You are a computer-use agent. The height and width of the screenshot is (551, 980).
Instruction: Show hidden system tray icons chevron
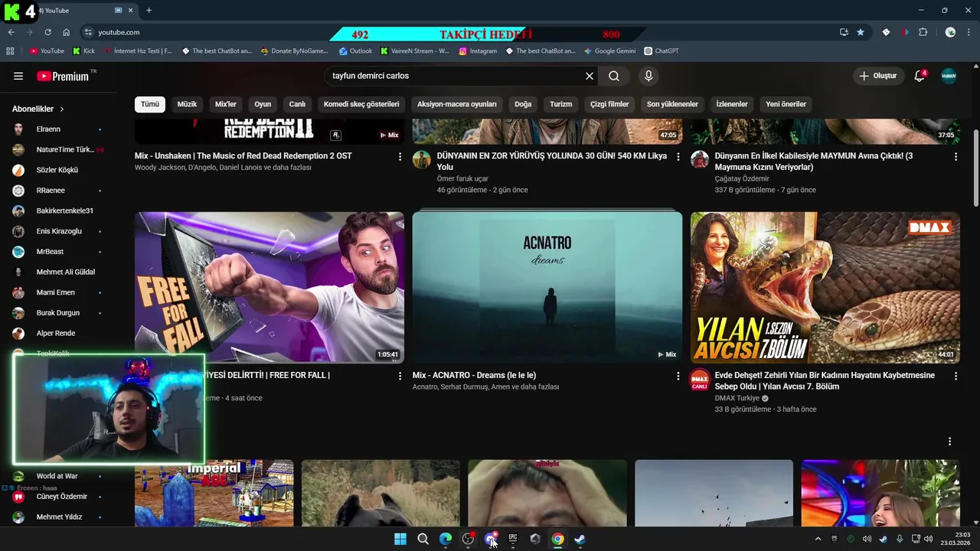[x=818, y=539]
